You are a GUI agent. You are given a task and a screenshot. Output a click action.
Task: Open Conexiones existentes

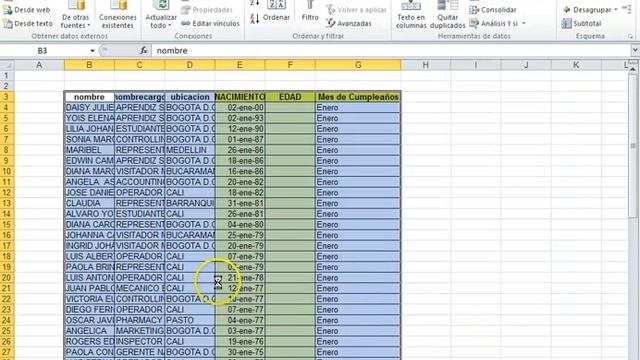click(x=118, y=15)
